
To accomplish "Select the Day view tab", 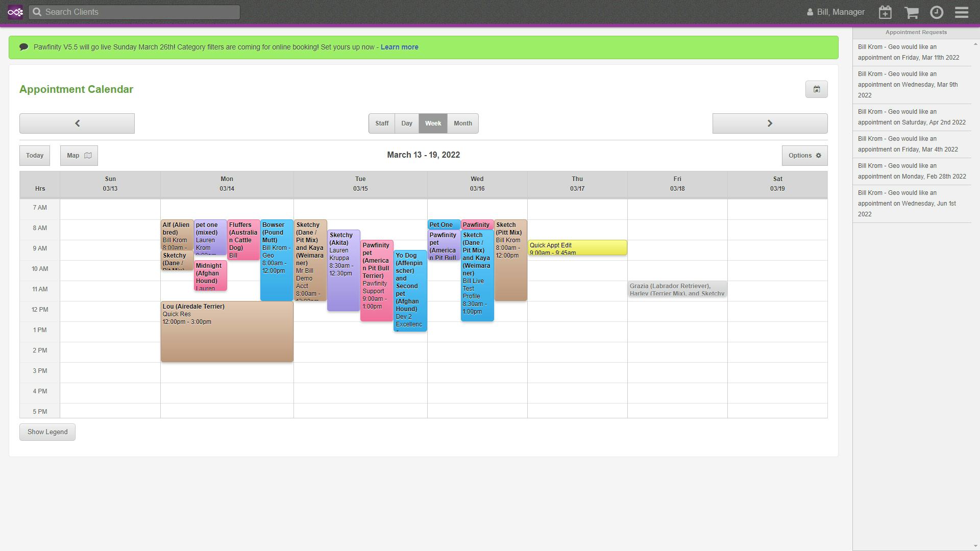I will click(407, 123).
